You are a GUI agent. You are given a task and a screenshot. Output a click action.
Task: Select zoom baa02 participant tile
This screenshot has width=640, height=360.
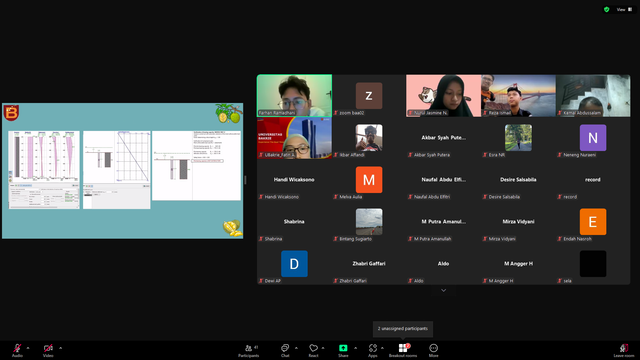click(x=369, y=96)
